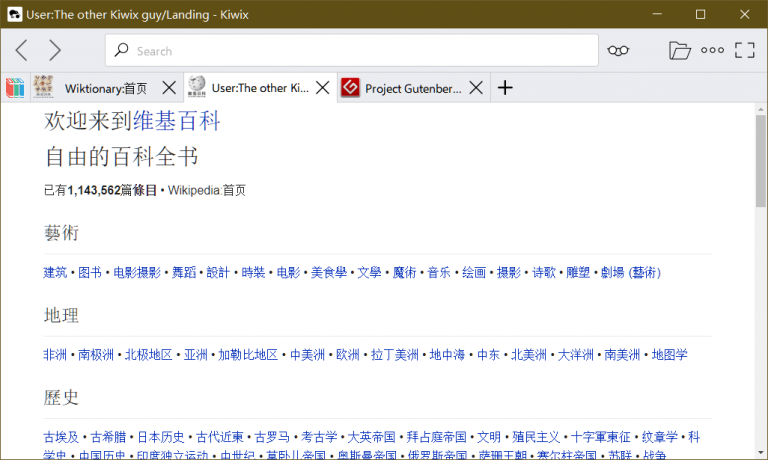The height and width of the screenshot is (460, 768).
Task: Open the 時裝 link
Action: [x=253, y=272]
